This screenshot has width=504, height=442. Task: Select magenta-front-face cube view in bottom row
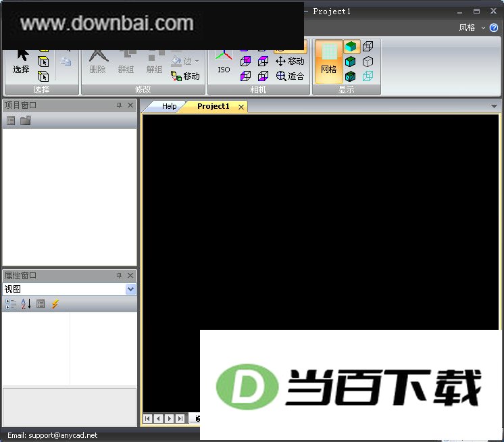pos(245,76)
